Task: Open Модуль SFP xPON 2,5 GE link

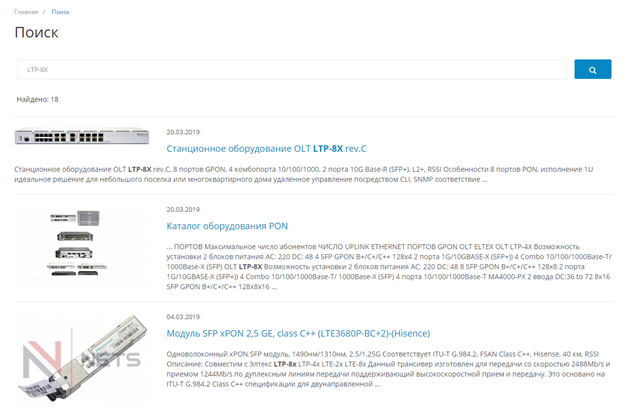Action: click(298, 333)
